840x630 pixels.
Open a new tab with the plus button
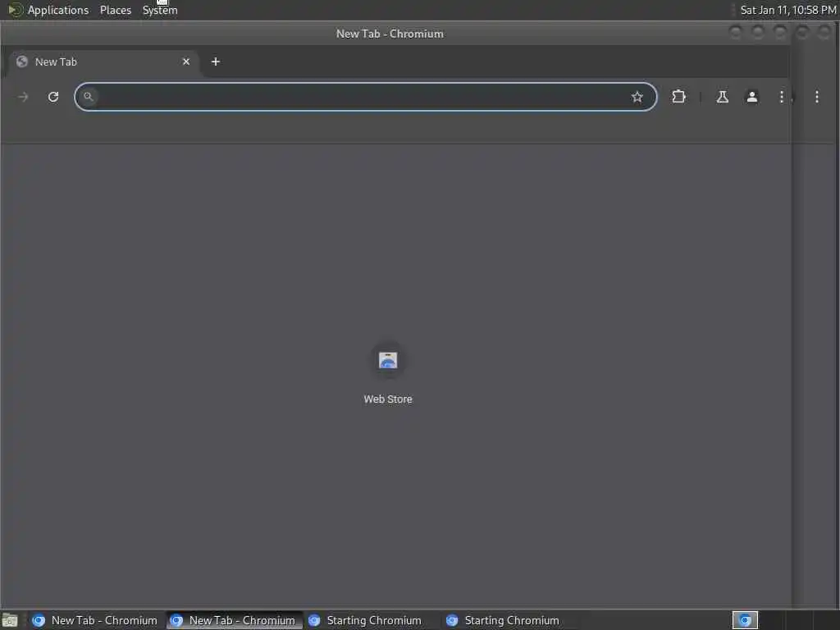pyautogui.click(x=216, y=62)
